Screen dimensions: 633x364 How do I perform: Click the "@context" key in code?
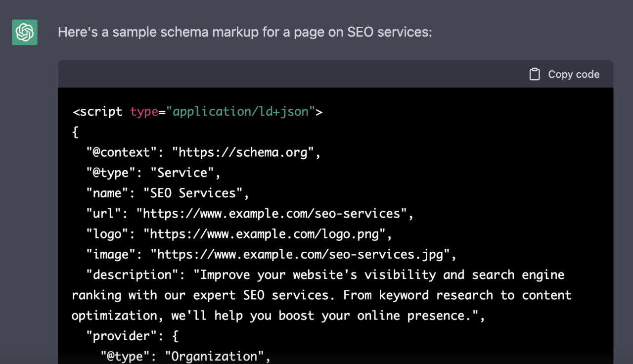121,152
